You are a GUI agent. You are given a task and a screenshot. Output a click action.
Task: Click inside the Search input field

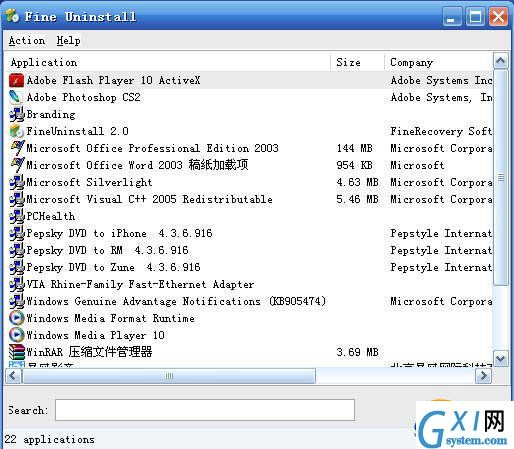click(205, 410)
